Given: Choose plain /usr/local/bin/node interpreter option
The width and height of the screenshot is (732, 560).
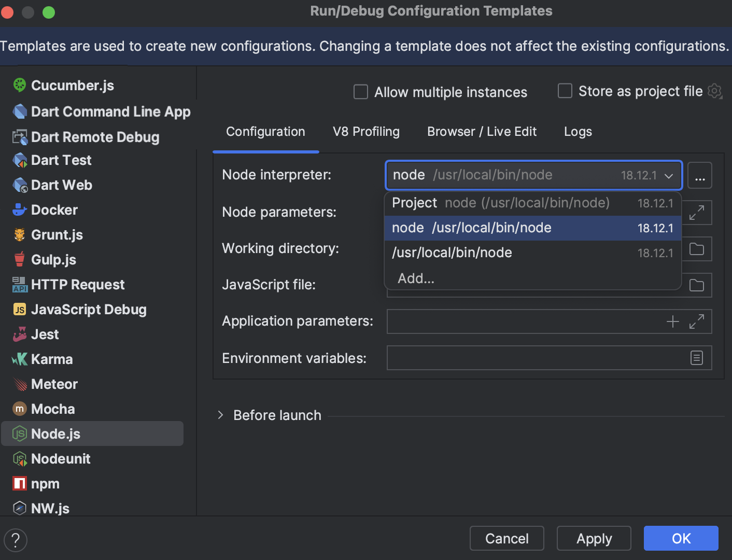Looking at the screenshot, I should (x=532, y=253).
